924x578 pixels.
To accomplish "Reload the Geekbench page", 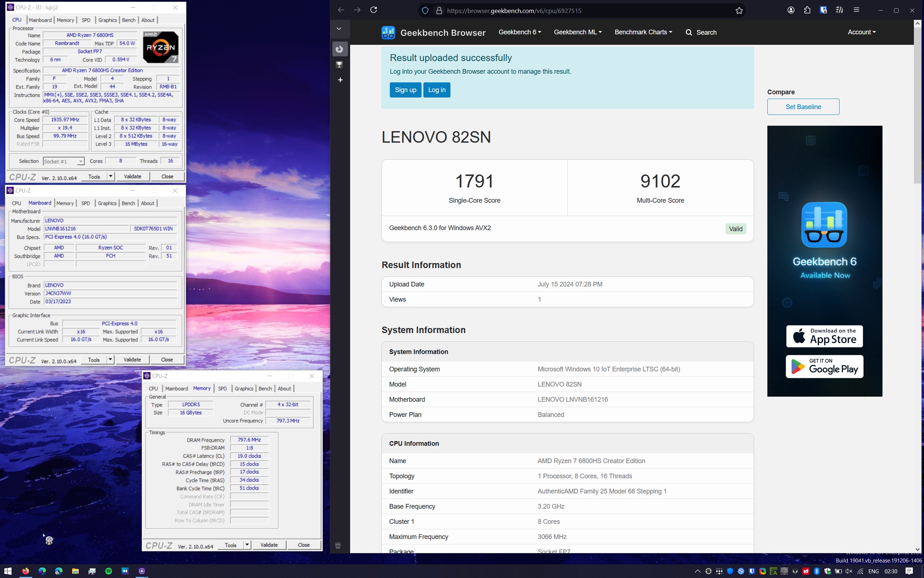I will coord(374,10).
